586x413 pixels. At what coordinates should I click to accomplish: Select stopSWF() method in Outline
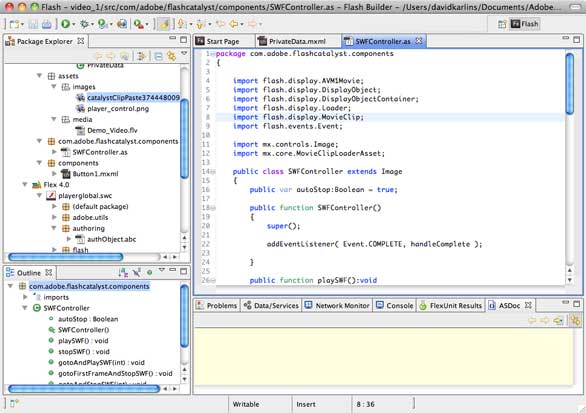click(x=84, y=352)
